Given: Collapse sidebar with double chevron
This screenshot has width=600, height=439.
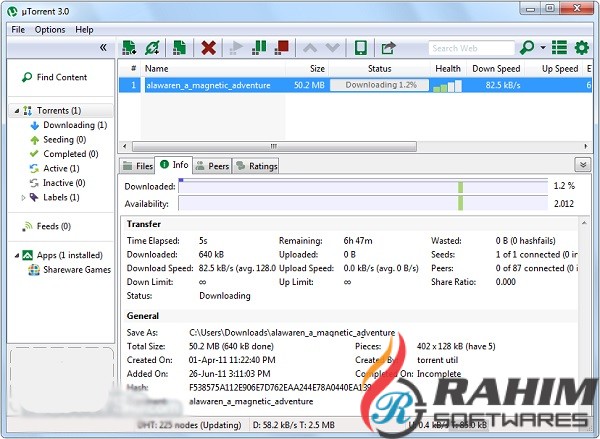Looking at the screenshot, I should click(x=103, y=47).
